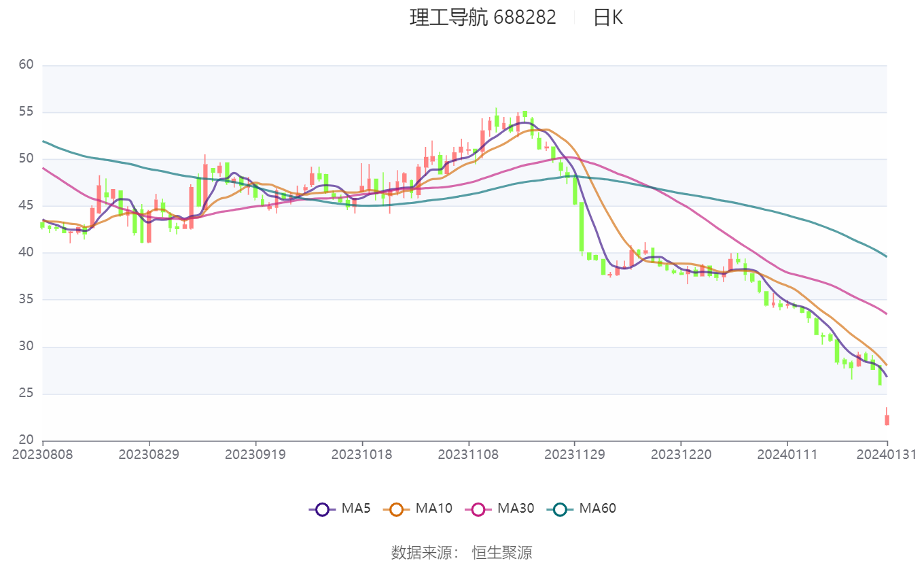The image size is (924, 563).
Task: Hide the MA30 line via its label
Action: pos(516,508)
